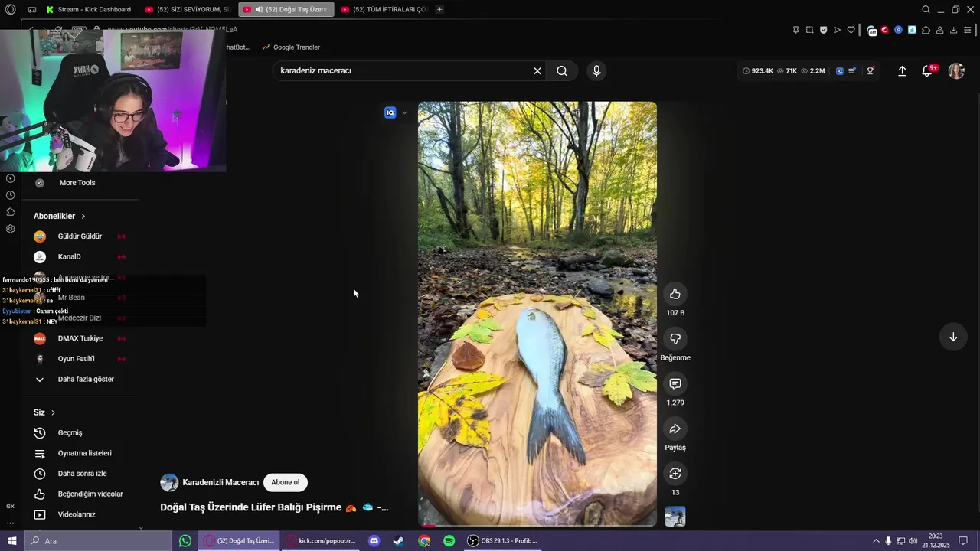
Task: Switch to Stream - Kick Dashboard tab
Action: (88, 9)
